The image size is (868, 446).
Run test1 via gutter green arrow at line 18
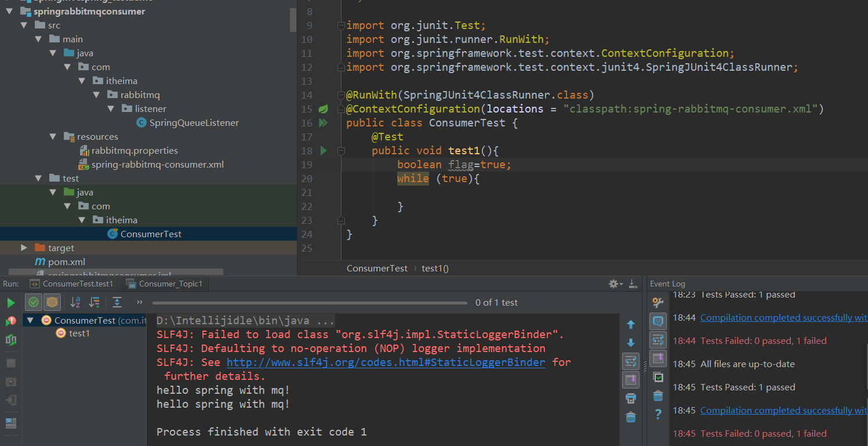pos(324,151)
